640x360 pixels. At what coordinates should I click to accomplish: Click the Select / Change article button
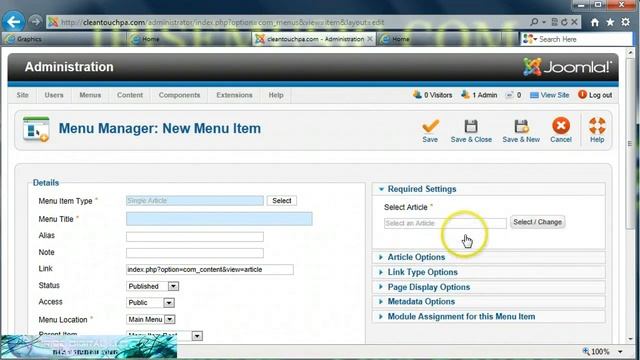coord(537,222)
